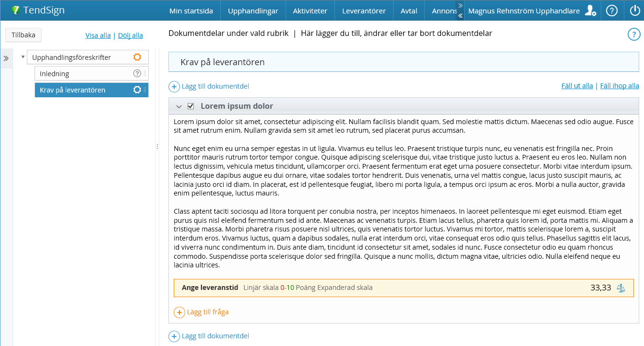Viewport: 644px width, 346px height.
Task: Open Annons menu item
Action: (x=444, y=11)
